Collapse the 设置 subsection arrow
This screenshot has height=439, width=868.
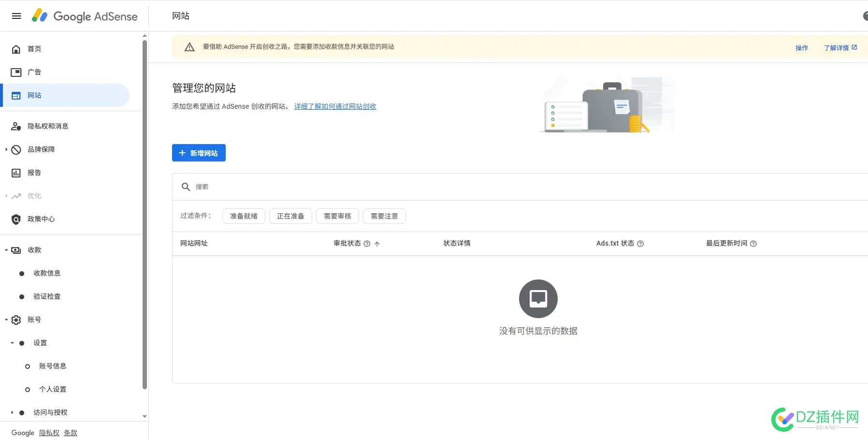tap(12, 343)
